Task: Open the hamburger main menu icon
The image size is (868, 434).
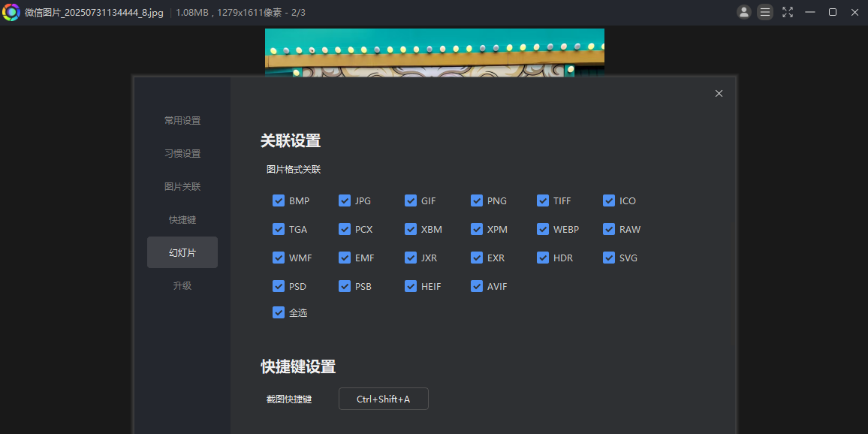Action: pos(765,12)
